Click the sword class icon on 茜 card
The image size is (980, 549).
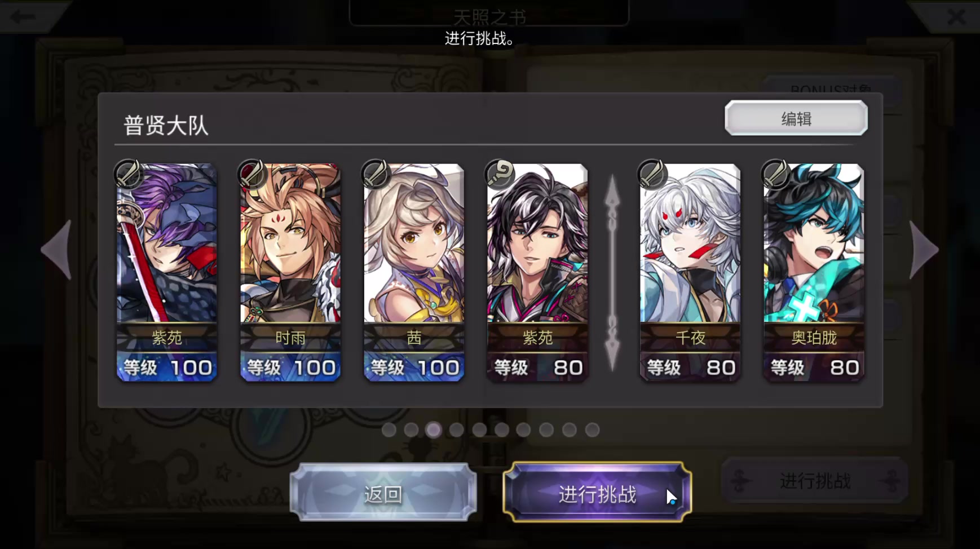coord(376,174)
